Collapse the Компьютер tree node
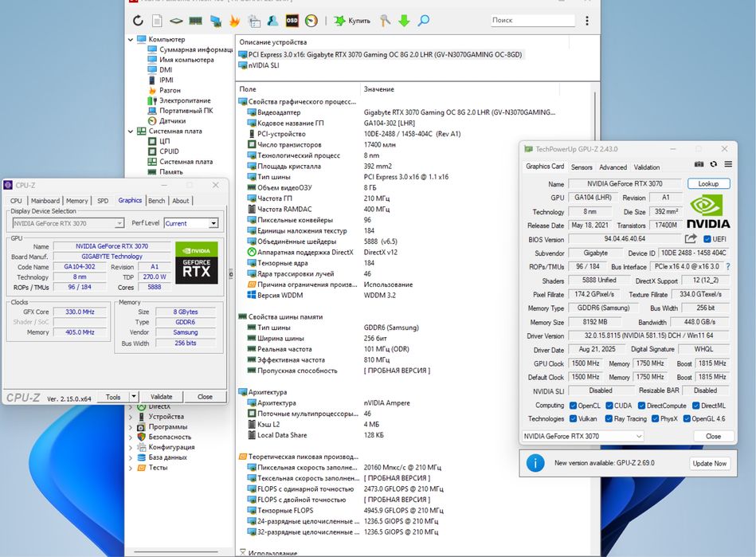The width and height of the screenshot is (756, 557). point(130,40)
